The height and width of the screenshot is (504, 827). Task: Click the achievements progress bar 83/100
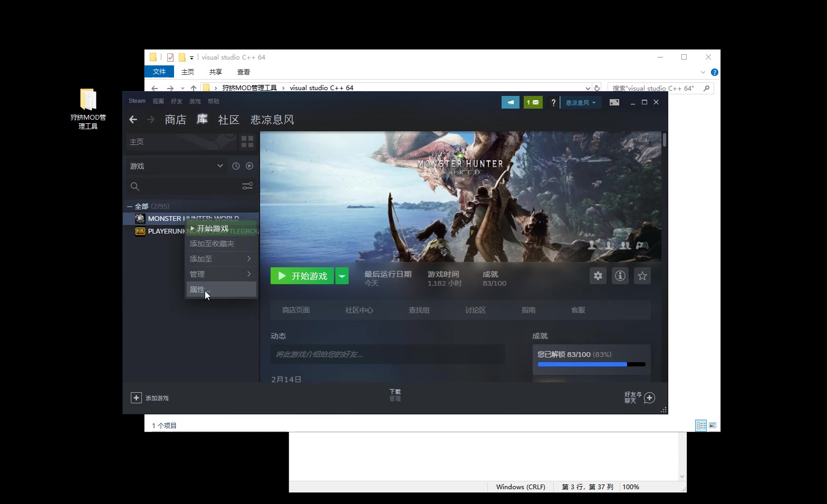point(592,364)
